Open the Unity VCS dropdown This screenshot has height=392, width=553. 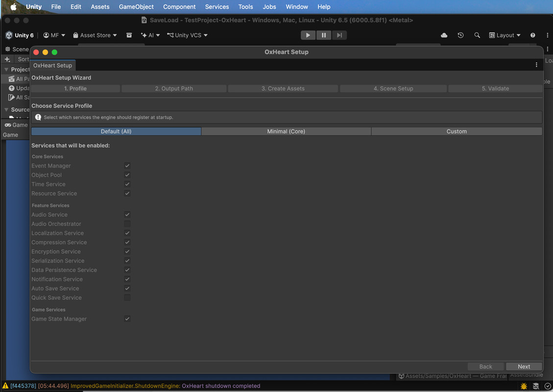click(187, 35)
